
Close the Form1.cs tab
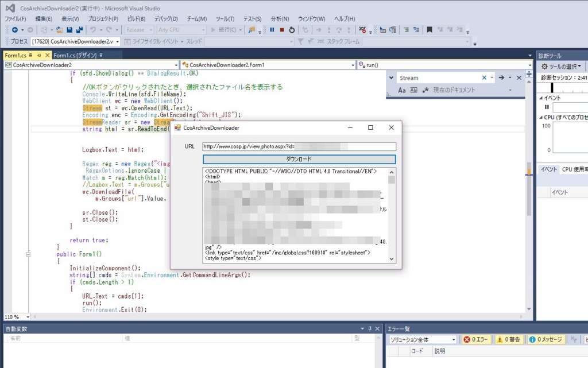click(47, 55)
